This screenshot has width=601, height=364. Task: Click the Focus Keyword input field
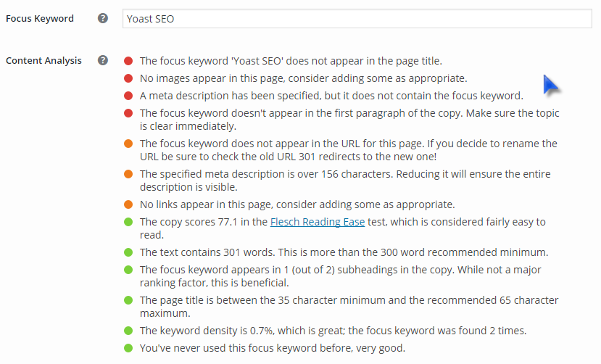point(357,18)
